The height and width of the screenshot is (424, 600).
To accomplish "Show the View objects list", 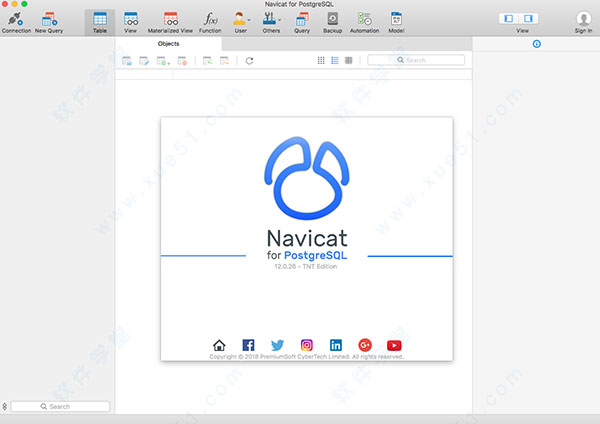I will (130, 23).
